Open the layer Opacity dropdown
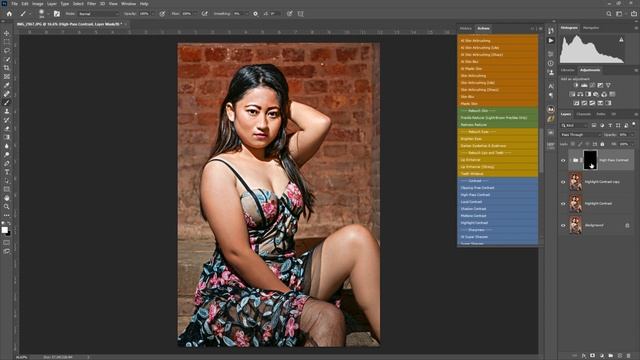 pyautogui.click(x=632, y=135)
